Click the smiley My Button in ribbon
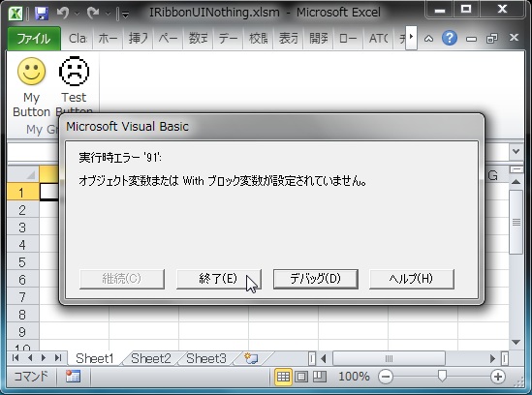This screenshot has width=532, height=395. pyautogui.click(x=32, y=87)
